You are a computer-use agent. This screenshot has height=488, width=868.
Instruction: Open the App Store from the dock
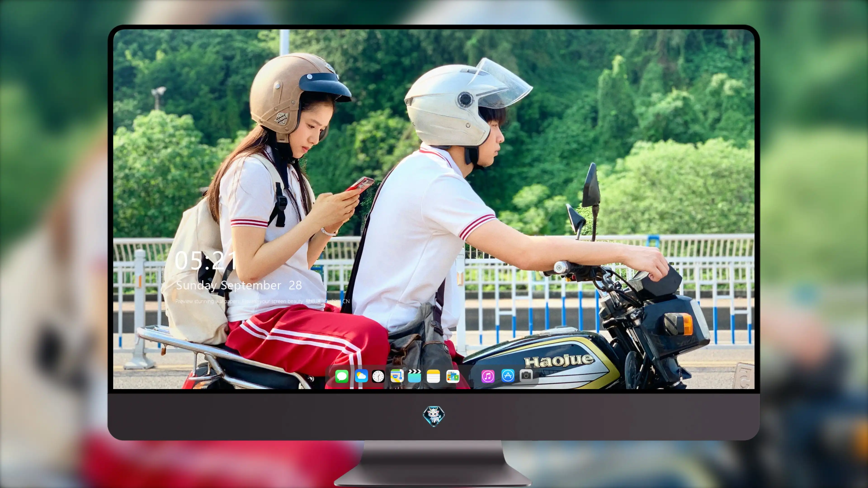507,375
